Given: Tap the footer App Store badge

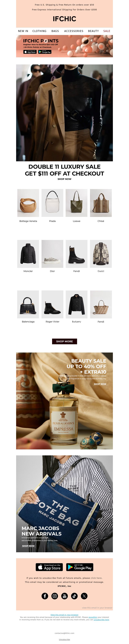Looking at the screenshot, I should [x=49, y=567].
